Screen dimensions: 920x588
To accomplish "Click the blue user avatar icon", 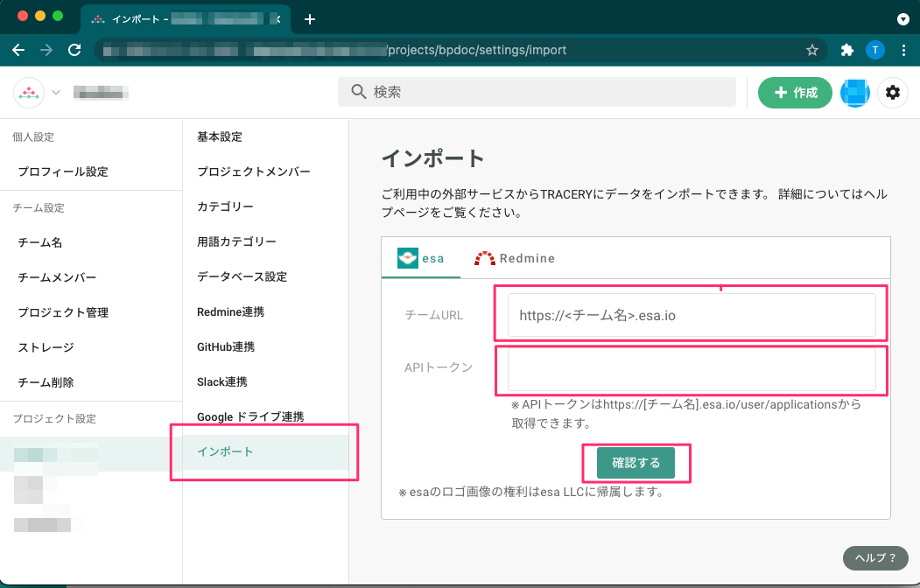I will (x=855, y=93).
